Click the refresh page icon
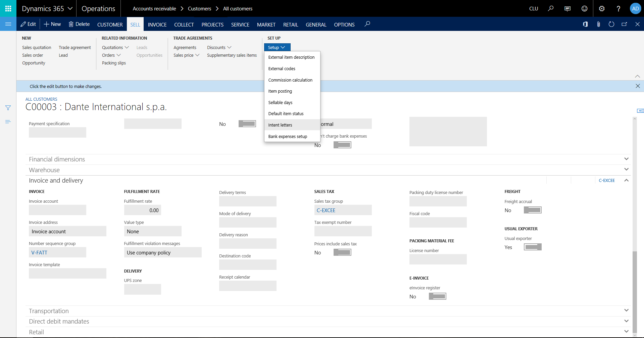 (x=611, y=24)
